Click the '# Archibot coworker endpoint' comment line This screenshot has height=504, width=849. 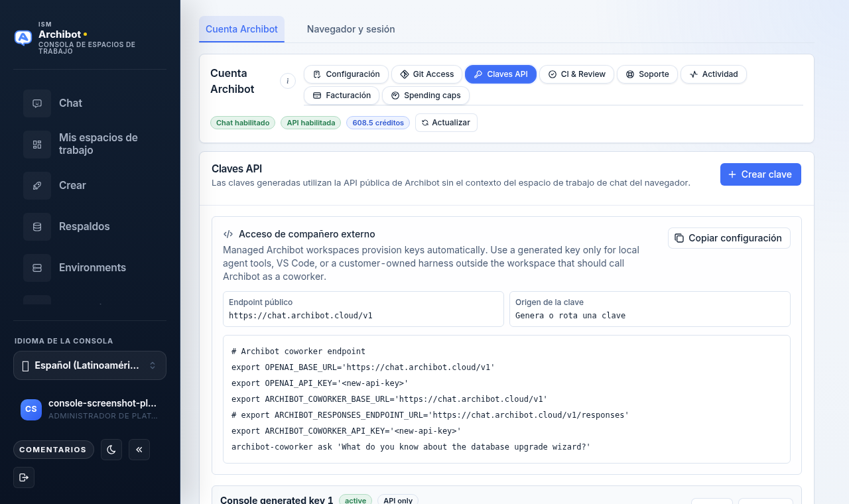coord(298,351)
